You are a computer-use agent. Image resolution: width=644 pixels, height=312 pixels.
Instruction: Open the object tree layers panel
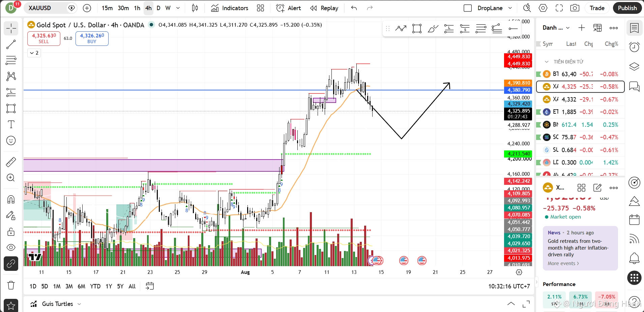click(x=634, y=66)
